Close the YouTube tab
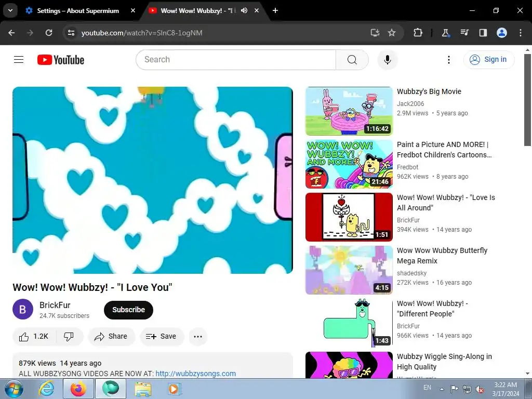The width and height of the screenshot is (532, 399). (x=257, y=10)
